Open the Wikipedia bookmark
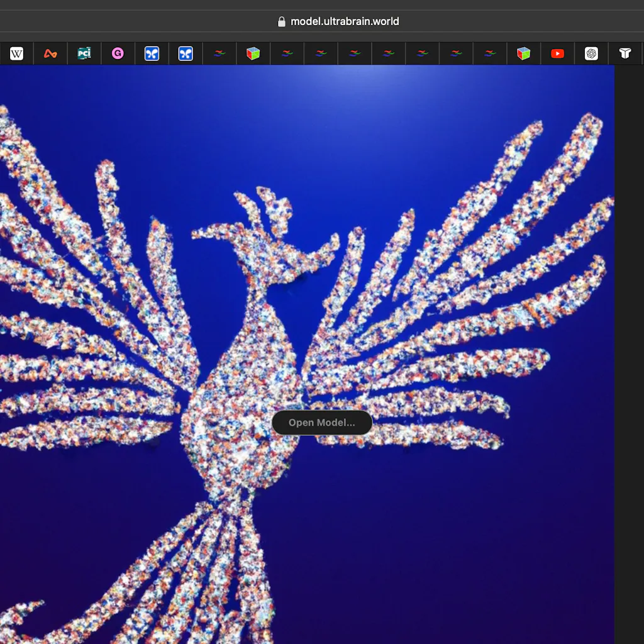 pyautogui.click(x=16, y=53)
